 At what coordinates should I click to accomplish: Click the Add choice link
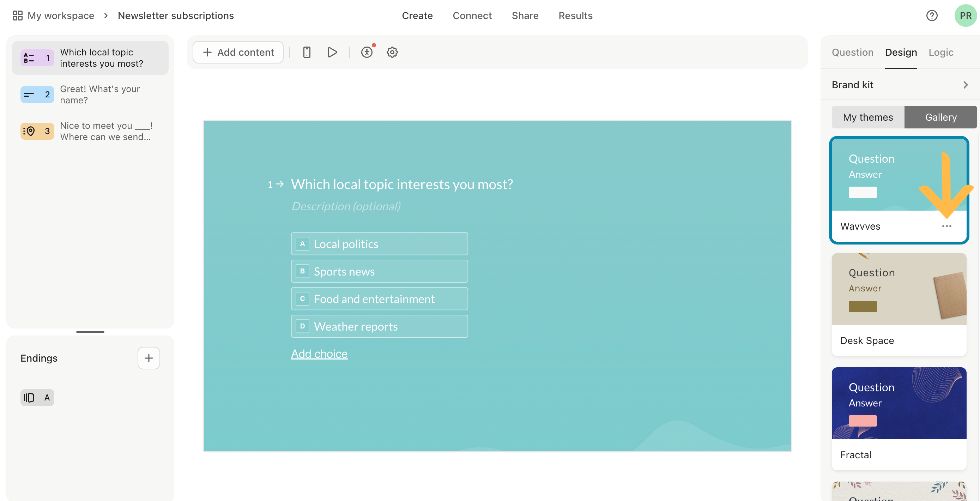point(319,354)
